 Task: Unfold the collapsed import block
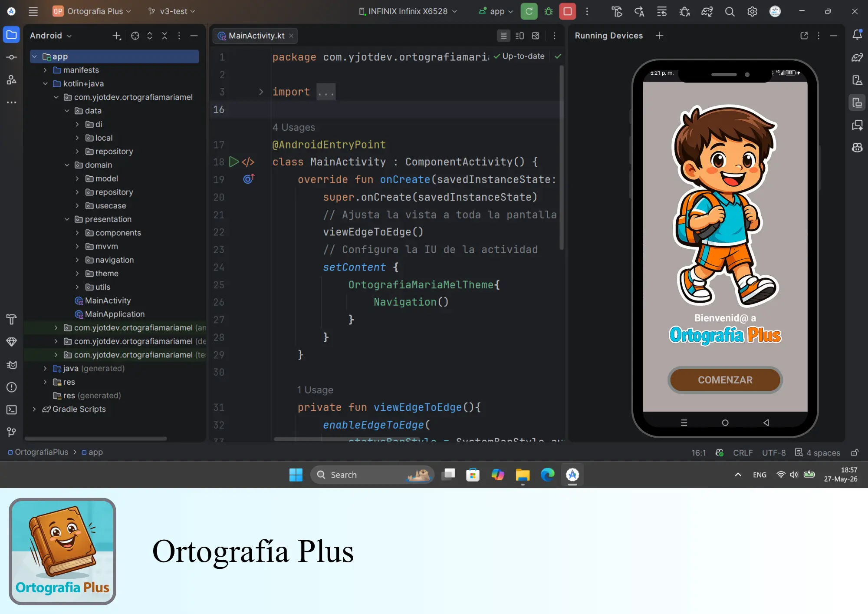261,92
